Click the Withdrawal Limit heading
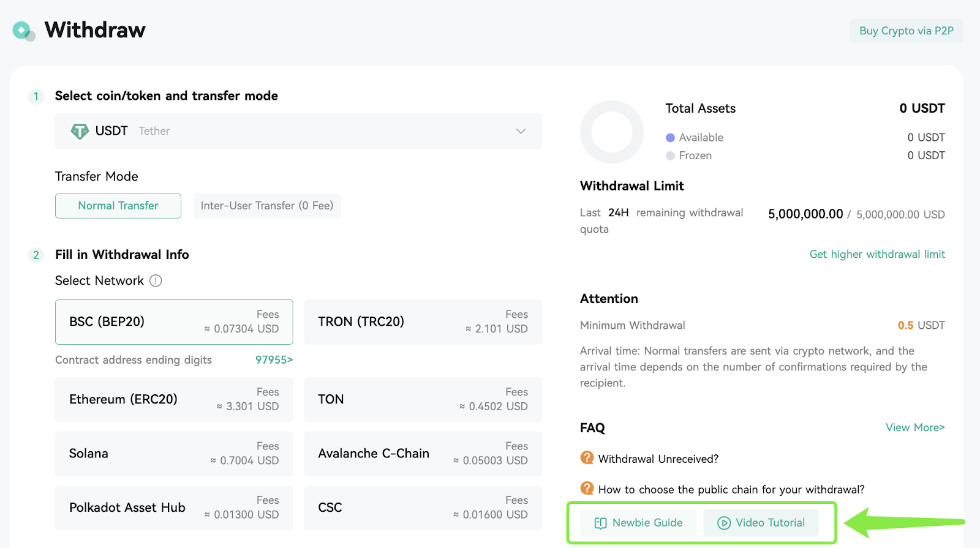980x548 pixels. pyautogui.click(x=631, y=186)
